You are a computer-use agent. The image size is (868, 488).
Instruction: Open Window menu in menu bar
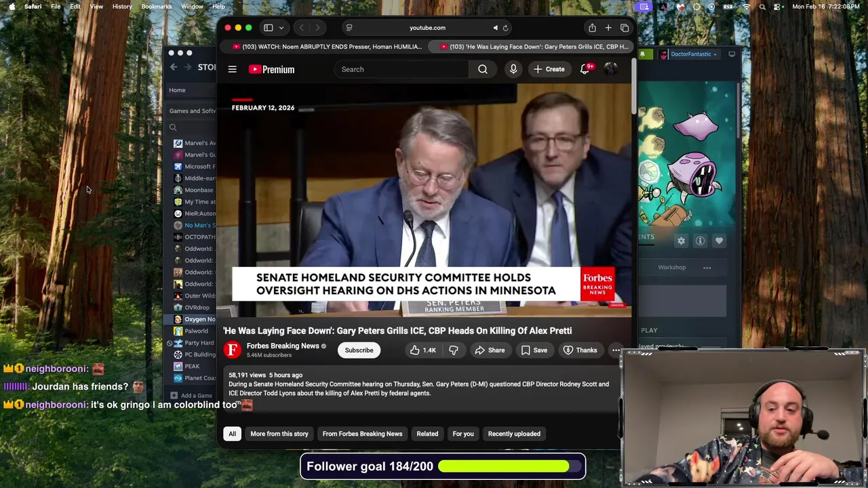tap(192, 7)
